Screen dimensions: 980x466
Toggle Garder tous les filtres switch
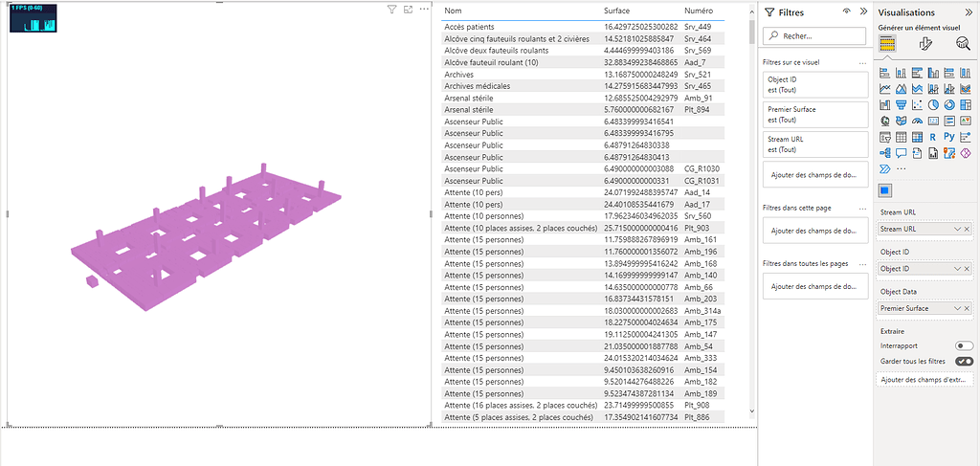pyautogui.click(x=964, y=362)
